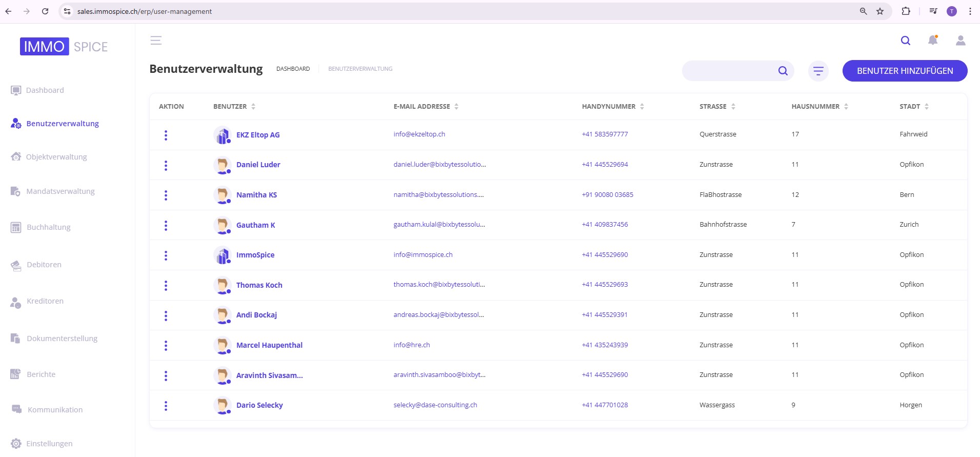Click the user profile icon in header
This screenshot has width=980, height=457.
(960, 41)
